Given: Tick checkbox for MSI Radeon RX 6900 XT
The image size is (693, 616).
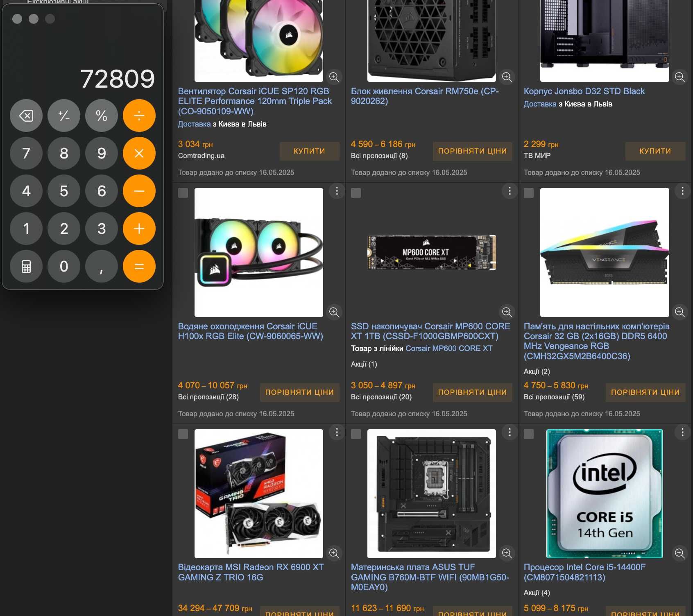Looking at the screenshot, I should tap(183, 434).
